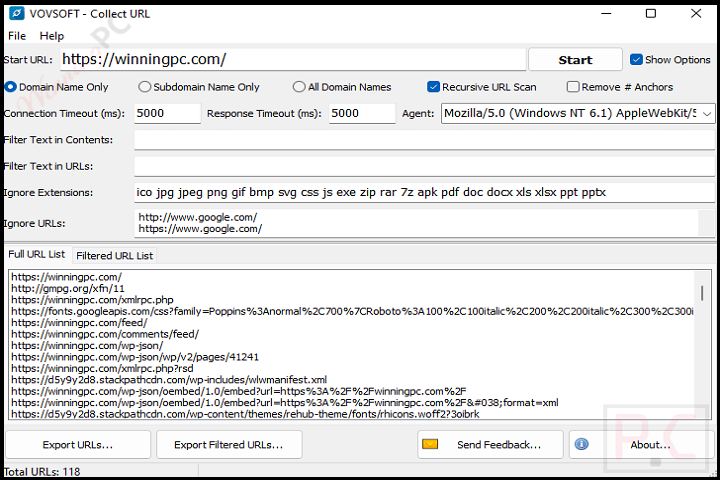Screen dimensions: 720x480
Task: Open the File menu
Action: point(17,36)
